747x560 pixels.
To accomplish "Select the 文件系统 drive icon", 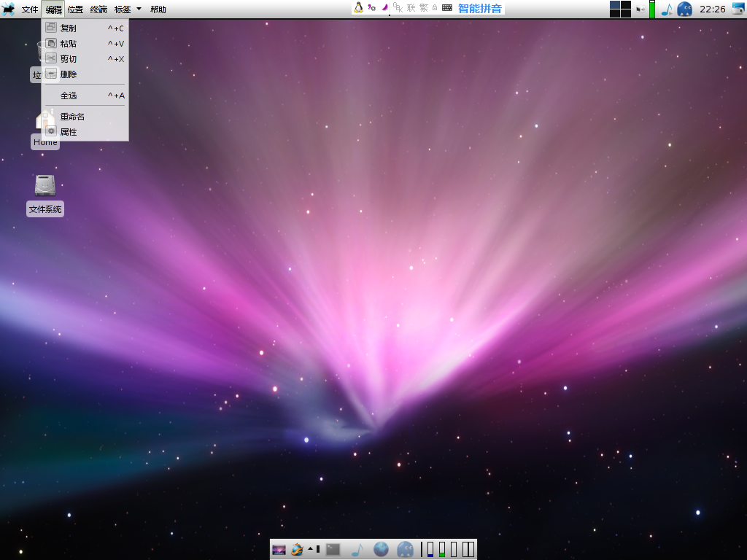I will [44, 184].
